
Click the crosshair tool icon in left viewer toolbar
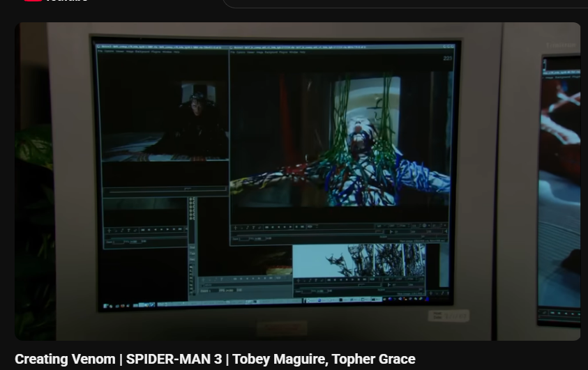pos(109,230)
